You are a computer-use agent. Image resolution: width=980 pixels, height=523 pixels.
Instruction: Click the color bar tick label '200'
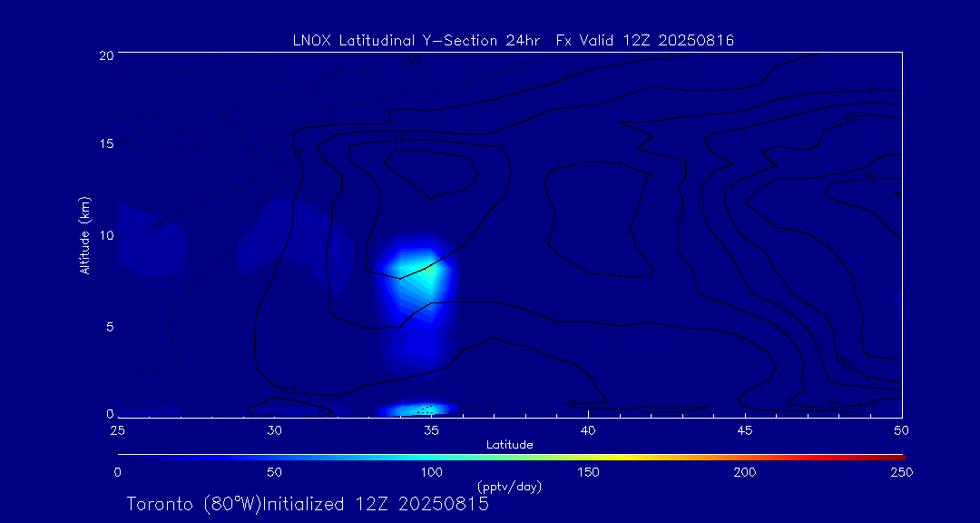point(745,472)
